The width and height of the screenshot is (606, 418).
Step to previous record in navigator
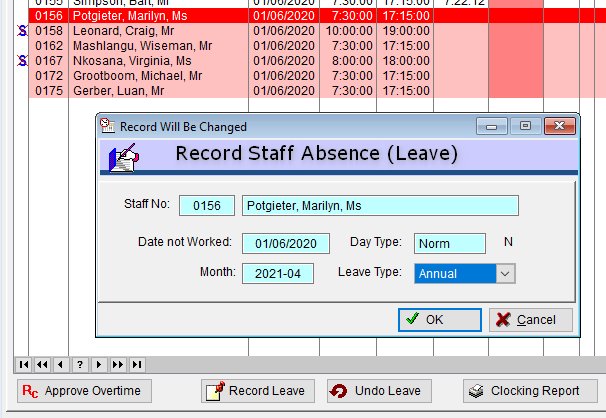61,364
